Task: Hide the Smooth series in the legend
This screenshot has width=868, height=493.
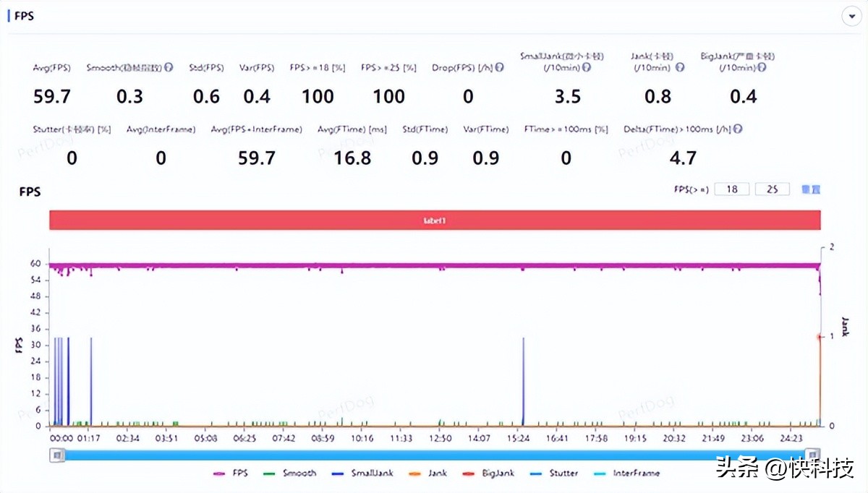Action: (289, 473)
